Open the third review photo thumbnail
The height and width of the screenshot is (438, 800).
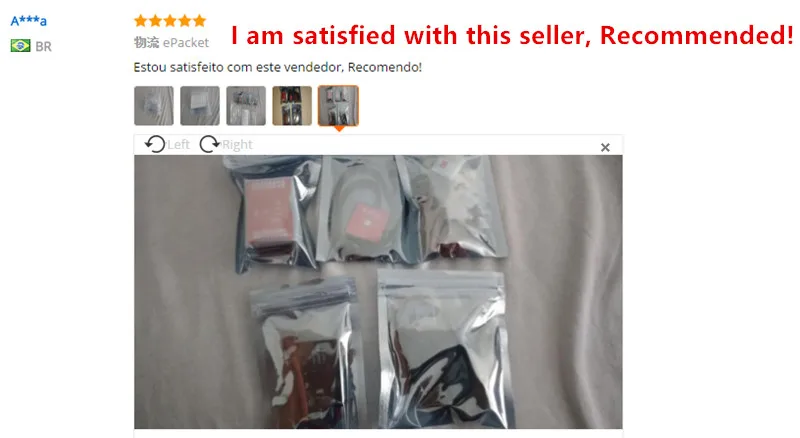(246, 106)
